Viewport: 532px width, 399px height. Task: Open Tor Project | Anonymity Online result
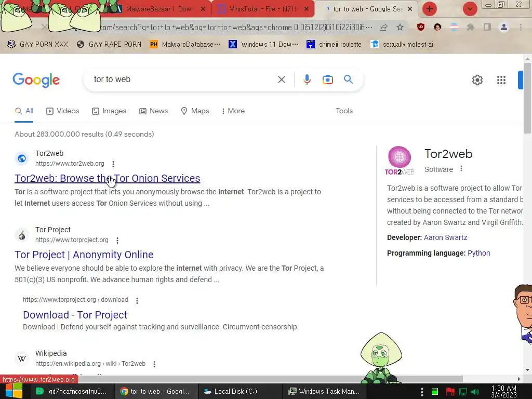[x=84, y=255]
